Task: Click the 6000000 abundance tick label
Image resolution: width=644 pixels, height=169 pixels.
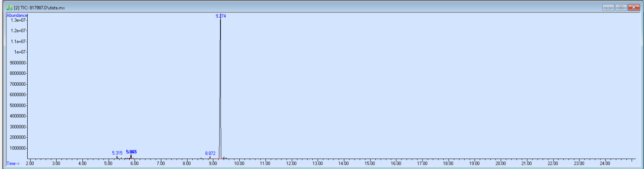Action: [18, 95]
